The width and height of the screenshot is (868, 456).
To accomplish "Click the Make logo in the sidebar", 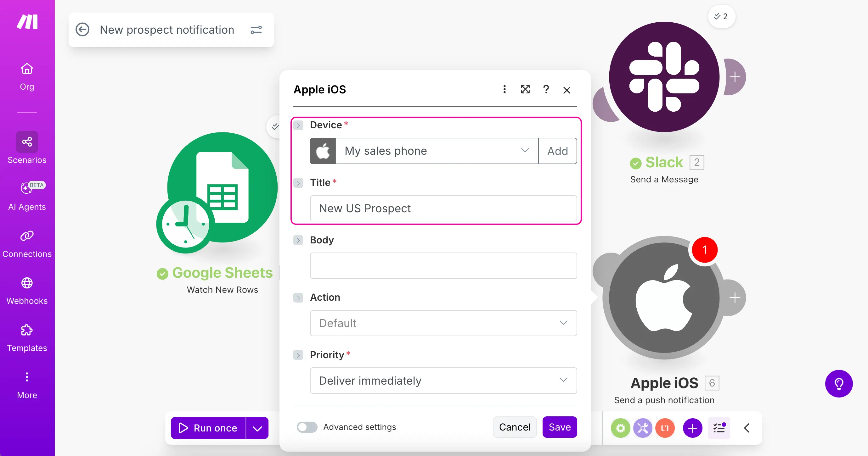I will pyautogui.click(x=27, y=22).
